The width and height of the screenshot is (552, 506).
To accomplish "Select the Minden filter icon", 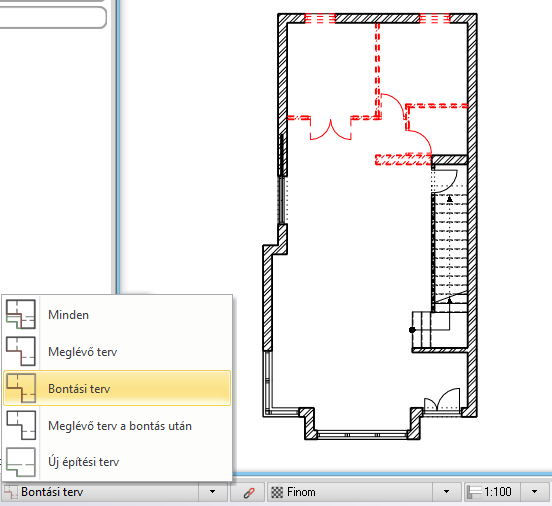I will pos(21,314).
